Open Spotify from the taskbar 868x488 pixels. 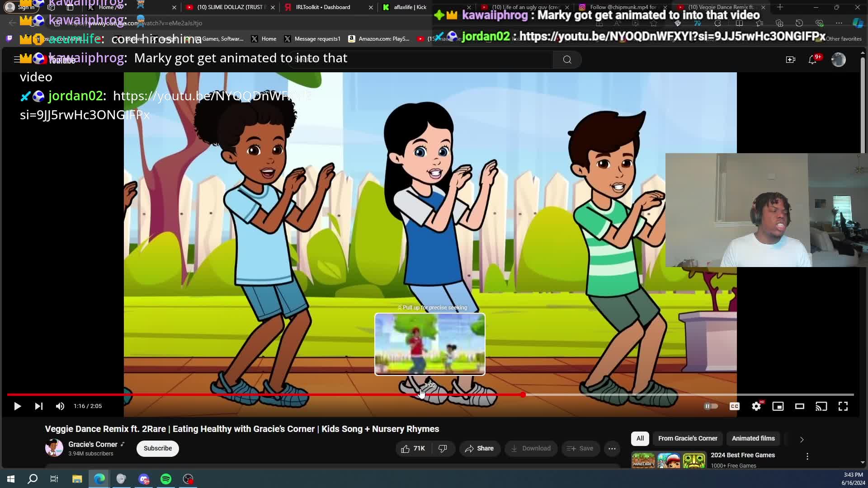(x=166, y=479)
